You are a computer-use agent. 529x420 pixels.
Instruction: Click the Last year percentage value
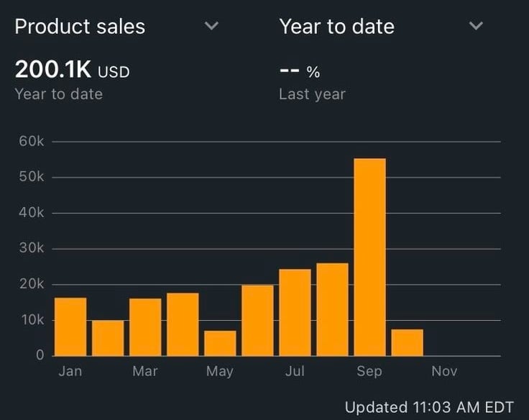(299, 72)
